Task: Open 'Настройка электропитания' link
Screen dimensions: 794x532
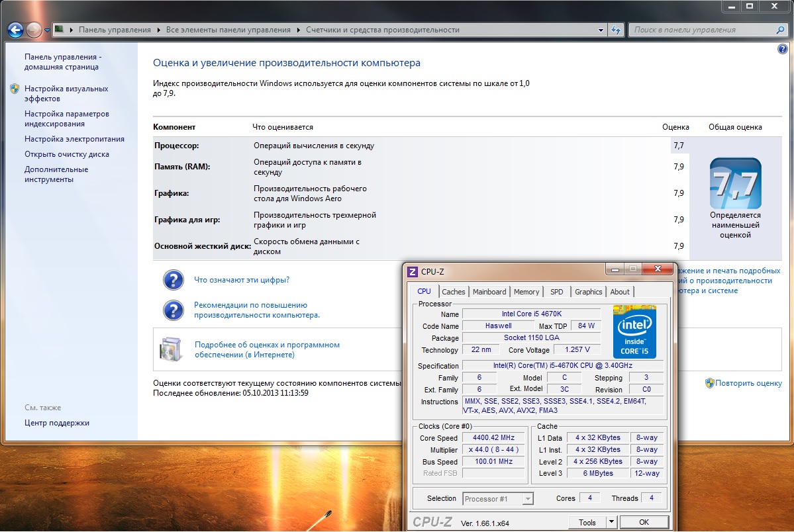Action: [74, 139]
